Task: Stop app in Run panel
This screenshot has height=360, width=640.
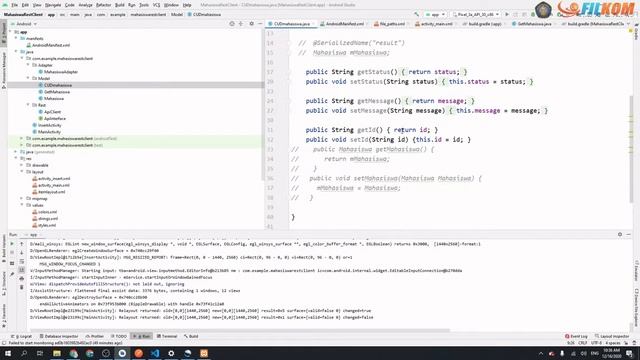Action: pyautogui.click(x=12, y=253)
